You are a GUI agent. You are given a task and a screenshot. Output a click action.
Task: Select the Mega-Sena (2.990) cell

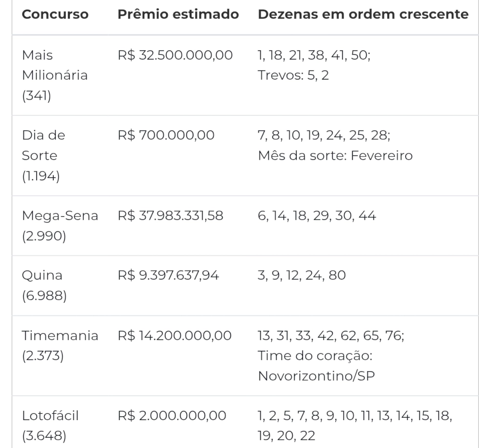pyautogui.click(x=60, y=226)
